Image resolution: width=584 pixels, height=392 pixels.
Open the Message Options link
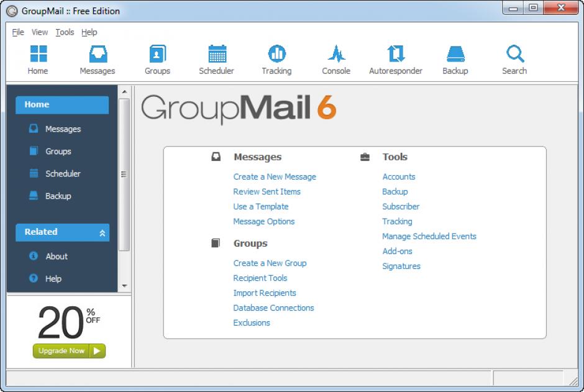point(264,222)
